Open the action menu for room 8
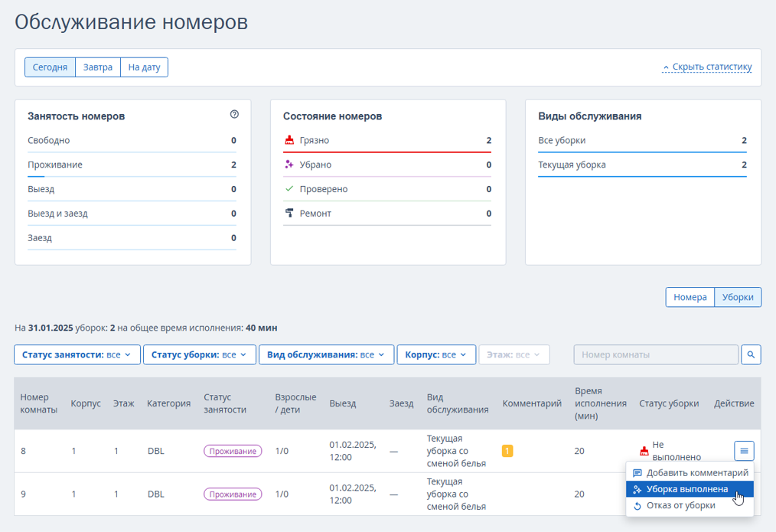 coord(744,451)
